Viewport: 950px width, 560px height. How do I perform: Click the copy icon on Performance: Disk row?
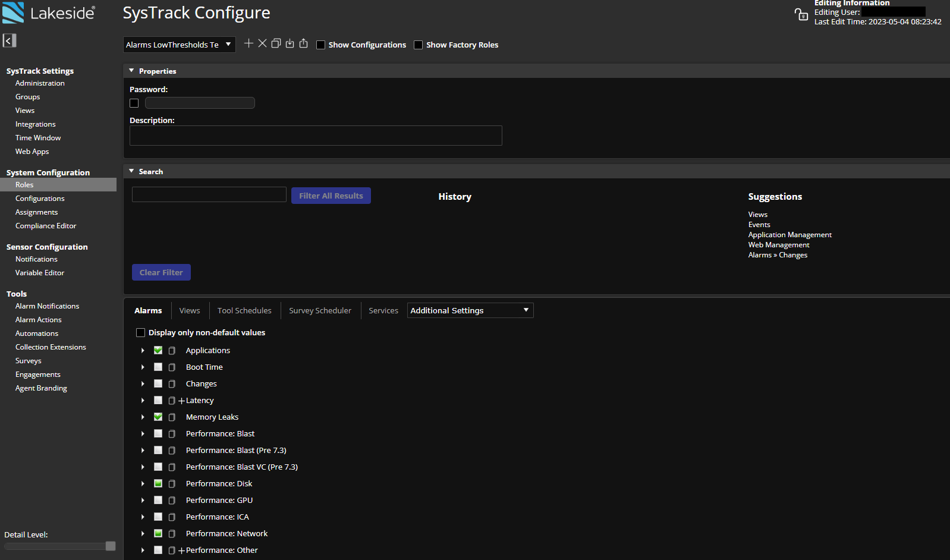(x=172, y=484)
